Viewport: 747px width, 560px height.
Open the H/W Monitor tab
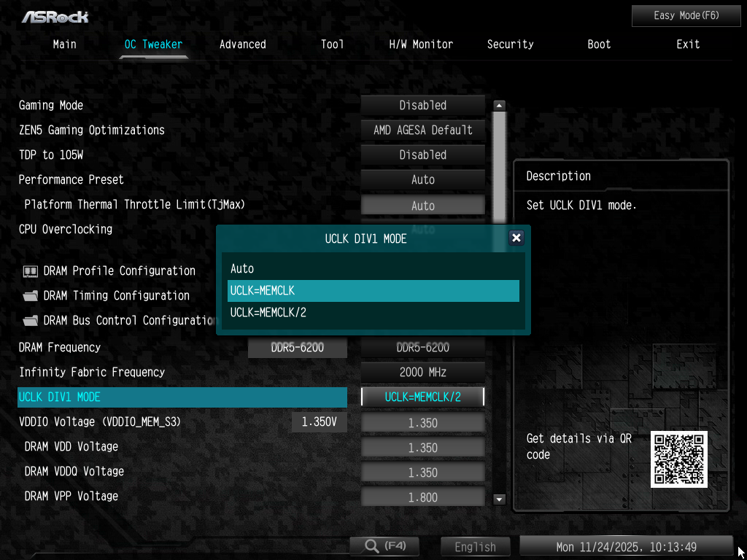(x=421, y=44)
